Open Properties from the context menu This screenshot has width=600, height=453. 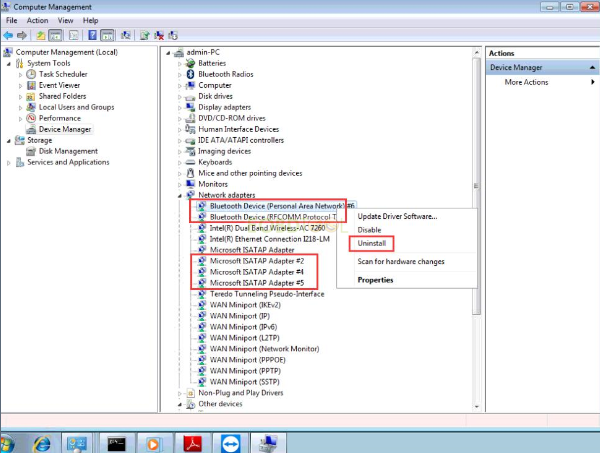[x=375, y=280]
